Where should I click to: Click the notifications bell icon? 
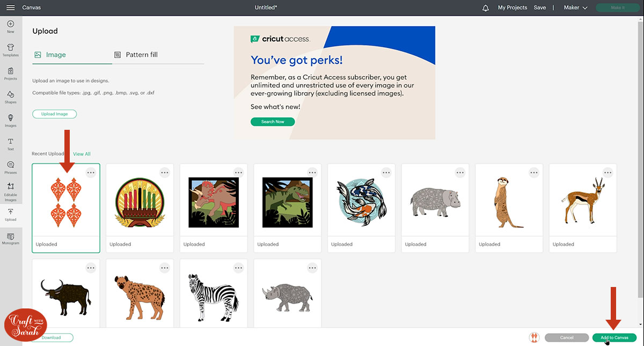coord(486,8)
